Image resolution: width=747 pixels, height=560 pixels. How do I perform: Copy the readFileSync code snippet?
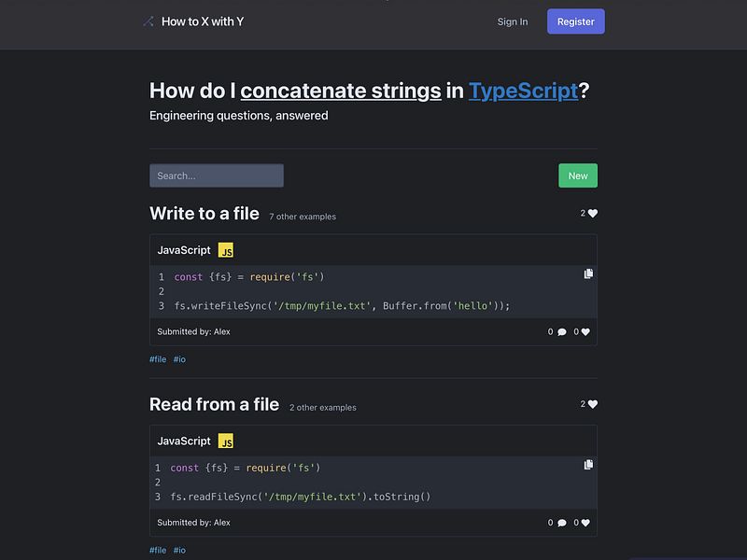[588, 464]
